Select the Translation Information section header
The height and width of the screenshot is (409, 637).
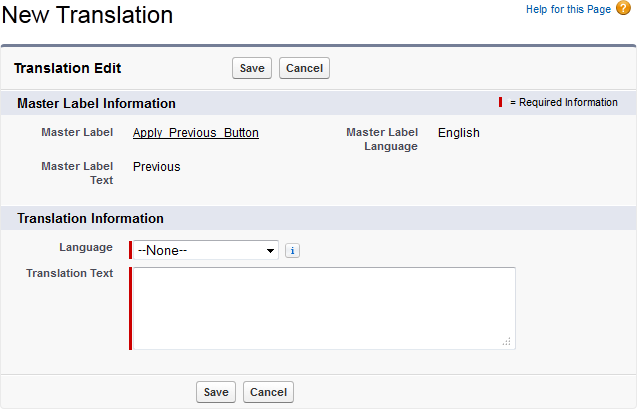(x=91, y=218)
